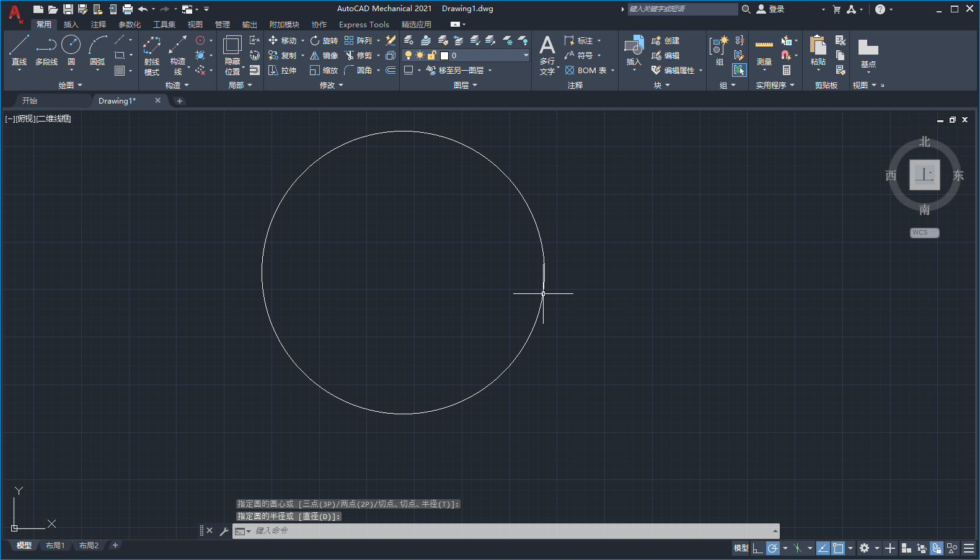
Task: Expand the 修改 panel dropdown
Action: point(331,85)
